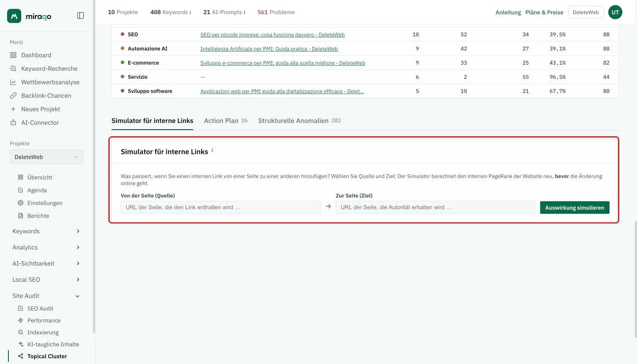637x364 pixels.
Task: Open the UT user avatar menu
Action: point(615,12)
